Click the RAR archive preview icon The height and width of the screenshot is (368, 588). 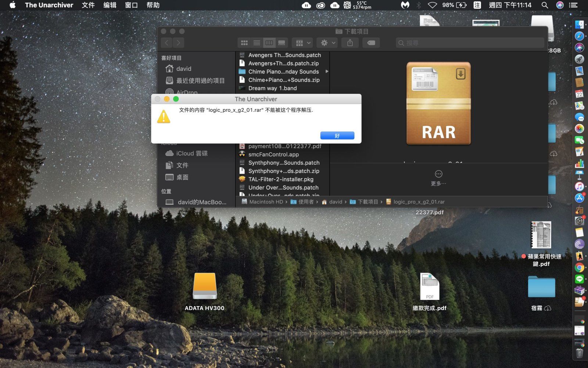pos(438,103)
